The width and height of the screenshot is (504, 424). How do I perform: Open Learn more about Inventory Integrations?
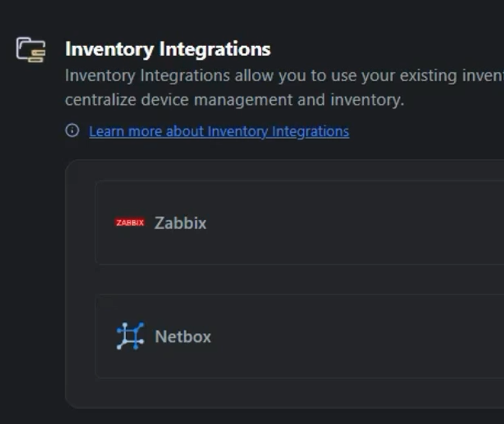click(x=218, y=131)
